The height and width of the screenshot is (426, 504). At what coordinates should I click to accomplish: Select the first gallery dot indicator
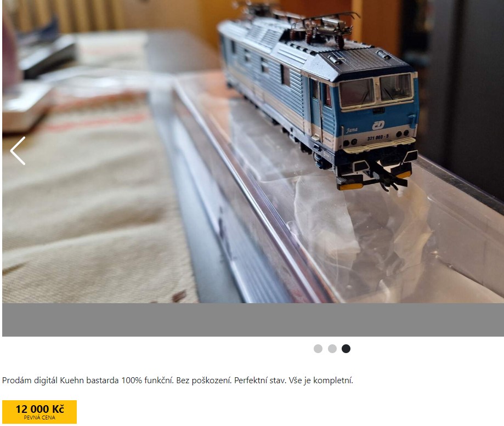coord(318,349)
